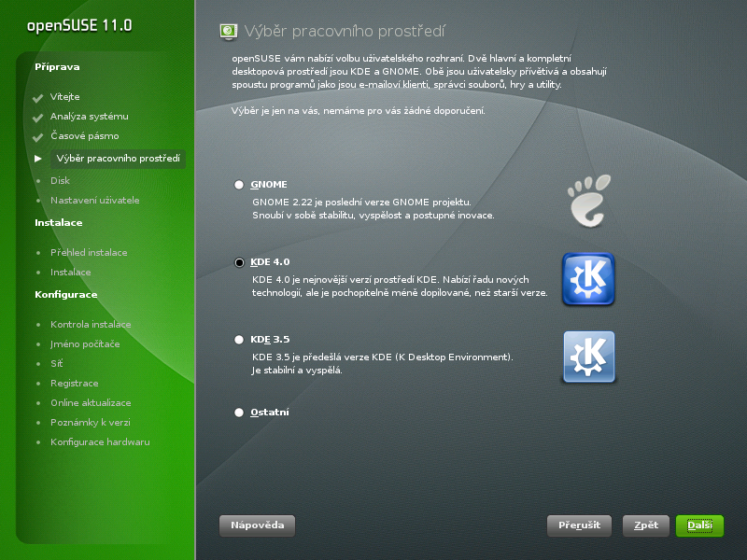Choose the Ostatní radio option
This screenshot has width=747, height=560.
pos(239,413)
